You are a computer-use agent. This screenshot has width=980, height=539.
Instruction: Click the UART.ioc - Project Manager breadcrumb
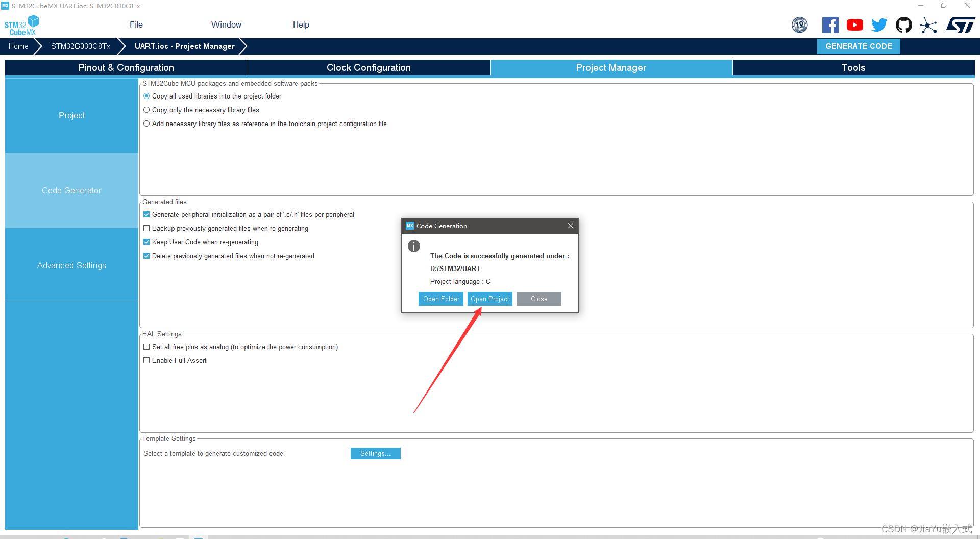point(185,46)
